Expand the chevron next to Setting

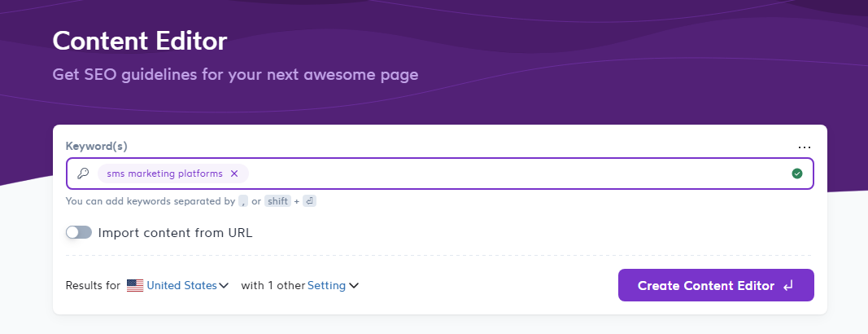354,286
